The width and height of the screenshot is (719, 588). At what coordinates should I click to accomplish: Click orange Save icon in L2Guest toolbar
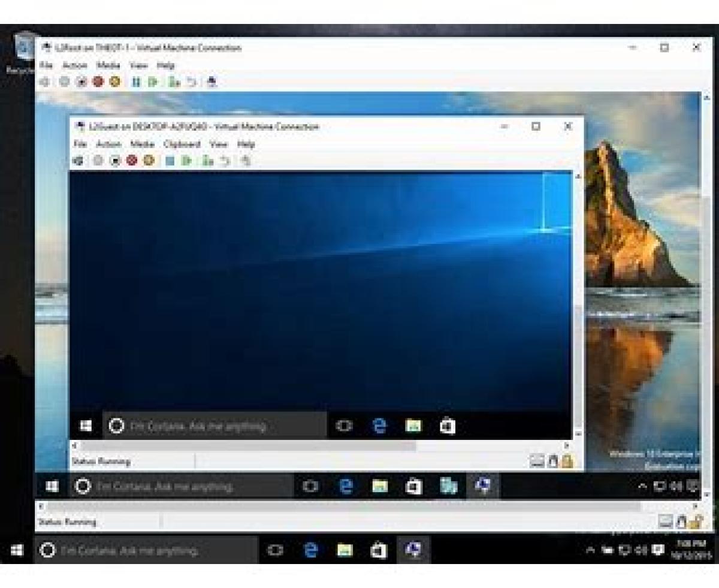coord(149,161)
